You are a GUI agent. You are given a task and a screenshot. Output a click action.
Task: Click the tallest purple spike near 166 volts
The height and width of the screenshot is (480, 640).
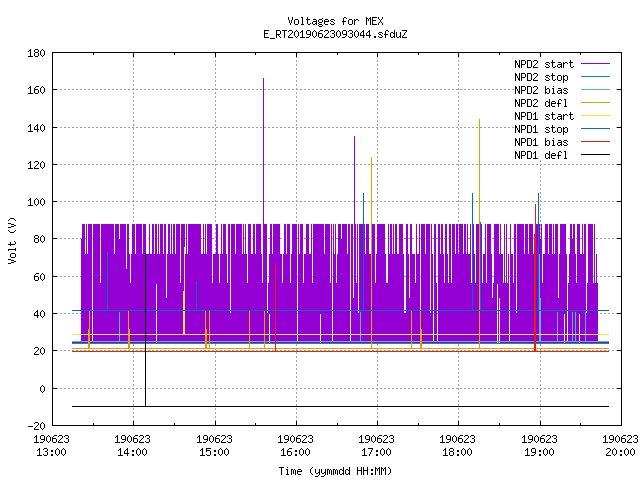pos(263,151)
